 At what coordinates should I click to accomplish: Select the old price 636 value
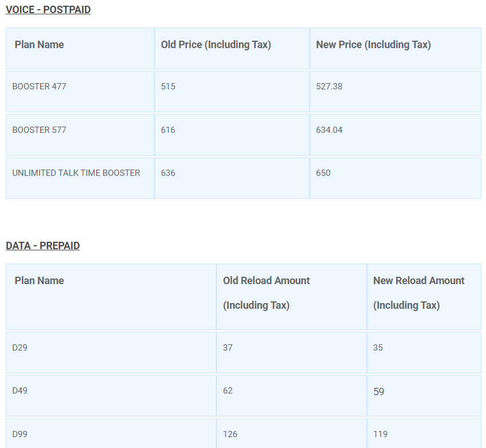168,173
